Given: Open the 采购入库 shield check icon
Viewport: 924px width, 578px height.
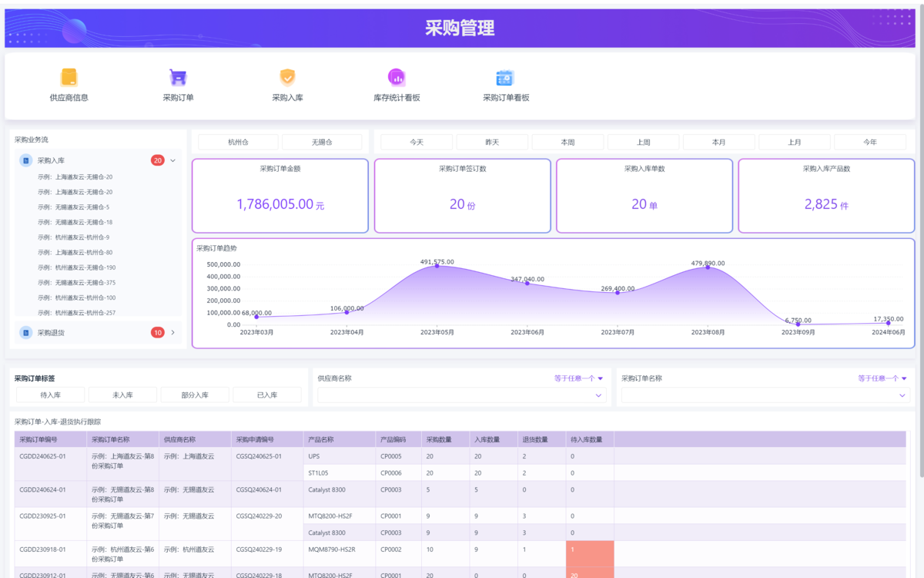Looking at the screenshot, I should [x=287, y=77].
